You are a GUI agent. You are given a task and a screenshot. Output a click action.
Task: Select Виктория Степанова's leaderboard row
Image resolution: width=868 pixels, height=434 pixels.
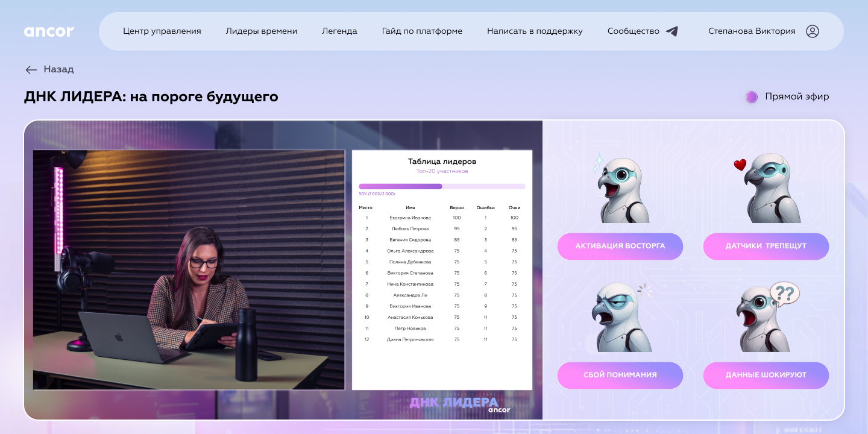[x=442, y=273]
